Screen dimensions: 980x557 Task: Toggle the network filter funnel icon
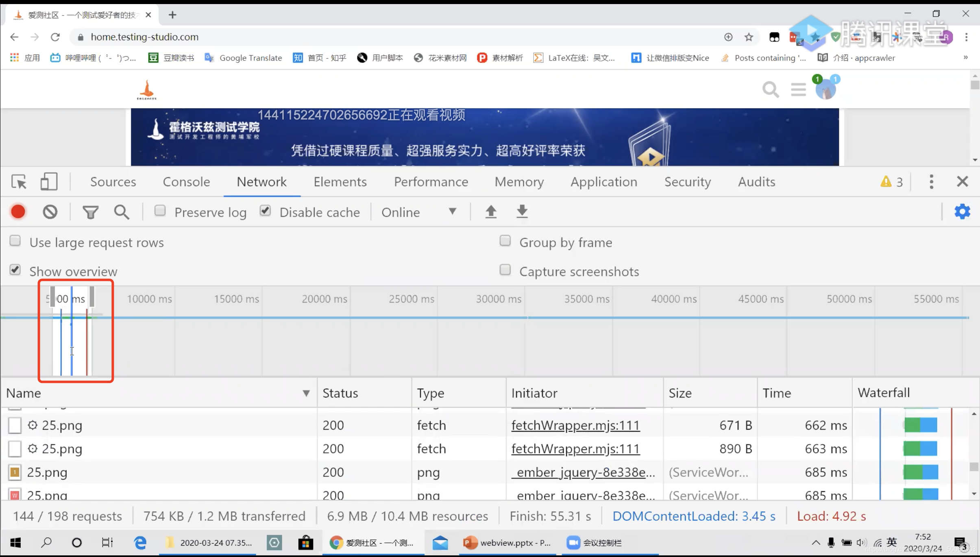(x=90, y=212)
